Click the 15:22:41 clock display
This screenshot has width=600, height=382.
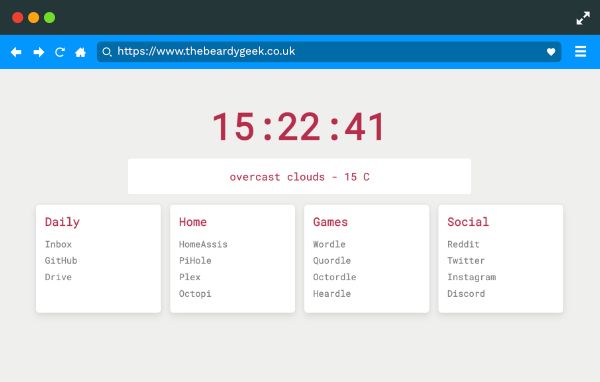pos(299,127)
